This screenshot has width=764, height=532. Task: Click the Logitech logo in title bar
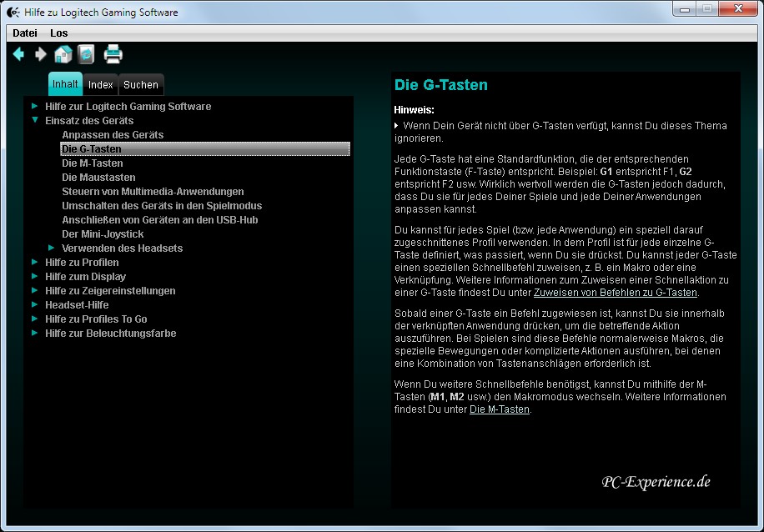coord(12,12)
